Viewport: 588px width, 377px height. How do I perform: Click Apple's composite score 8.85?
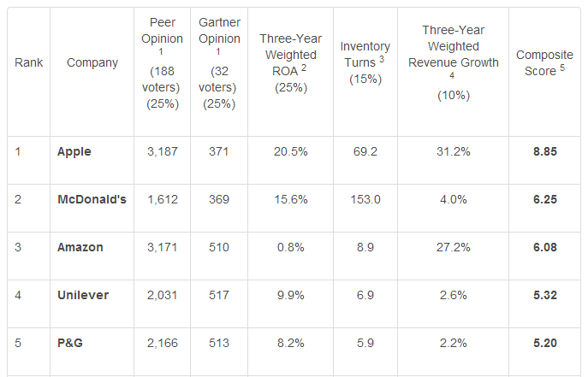click(545, 151)
